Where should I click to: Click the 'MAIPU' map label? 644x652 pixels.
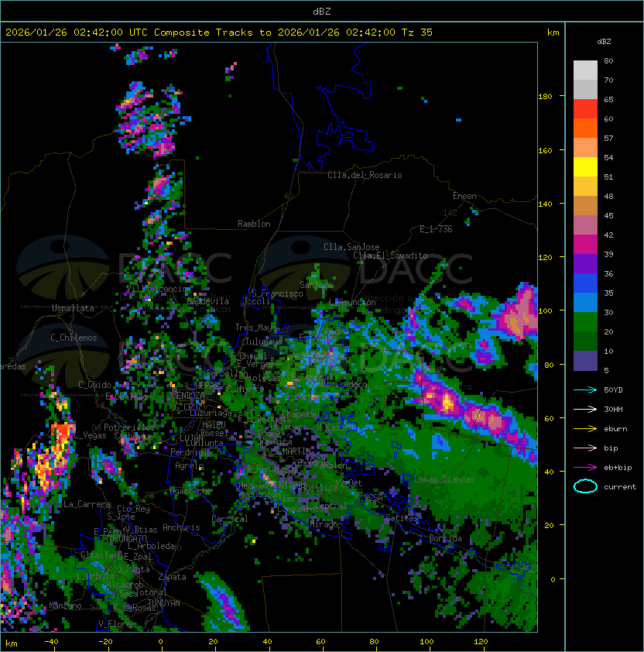(x=214, y=425)
